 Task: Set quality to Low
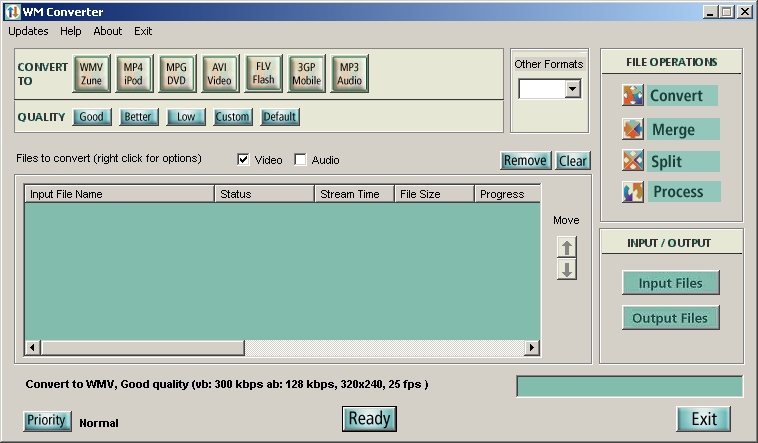pyautogui.click(x=186, y=117)
